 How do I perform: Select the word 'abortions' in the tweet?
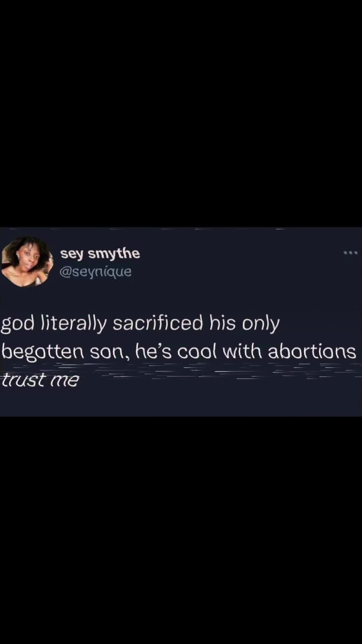click(x=312, y=352)
